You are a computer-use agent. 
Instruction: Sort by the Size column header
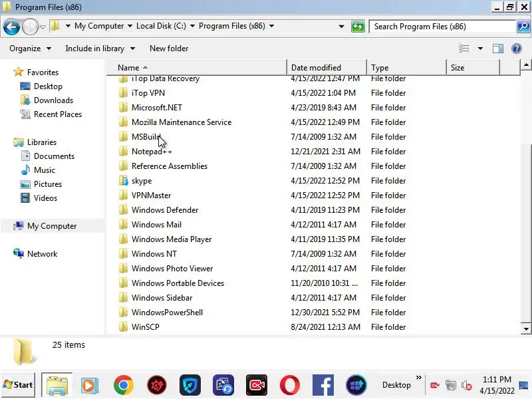tap(473, 68)
